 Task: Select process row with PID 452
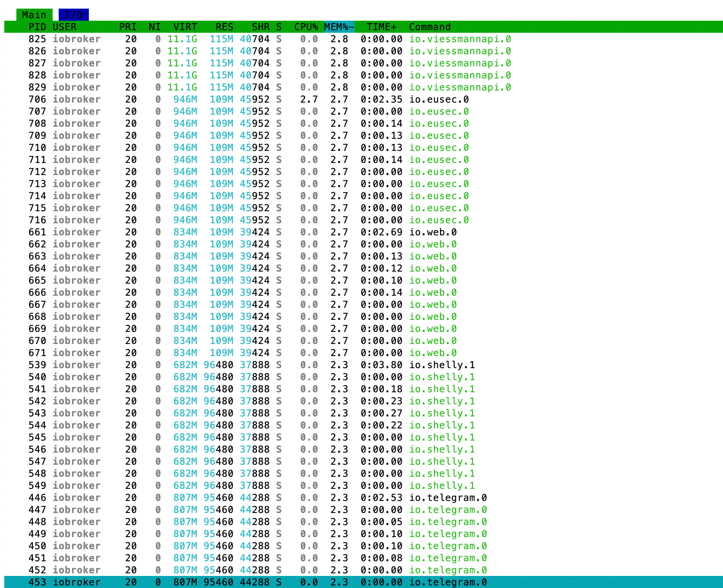(363, 570)
